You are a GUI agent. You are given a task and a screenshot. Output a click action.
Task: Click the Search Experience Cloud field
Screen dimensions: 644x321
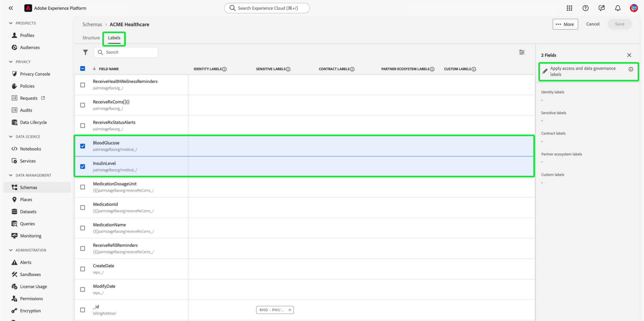(267, 8)
